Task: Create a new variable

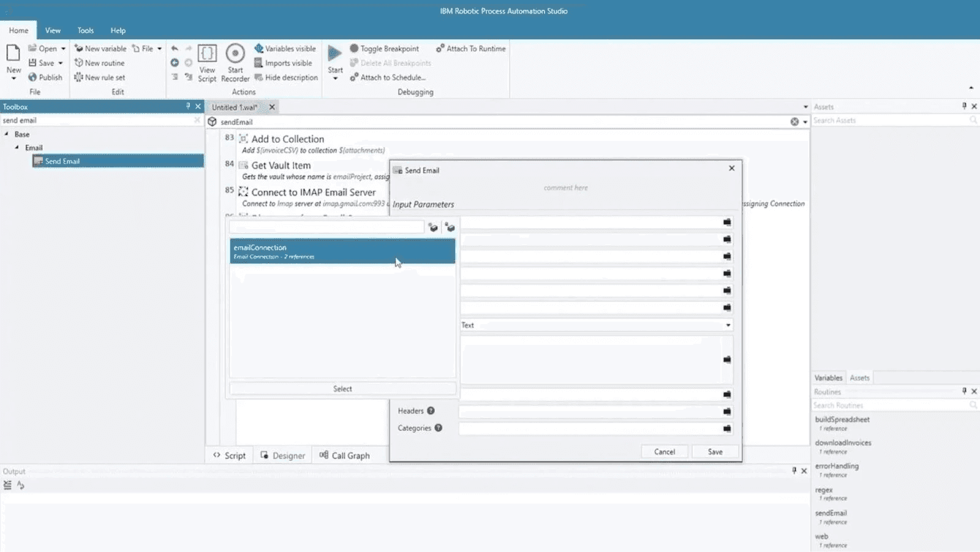Action: pyautogui.click(x=100, y=48)
